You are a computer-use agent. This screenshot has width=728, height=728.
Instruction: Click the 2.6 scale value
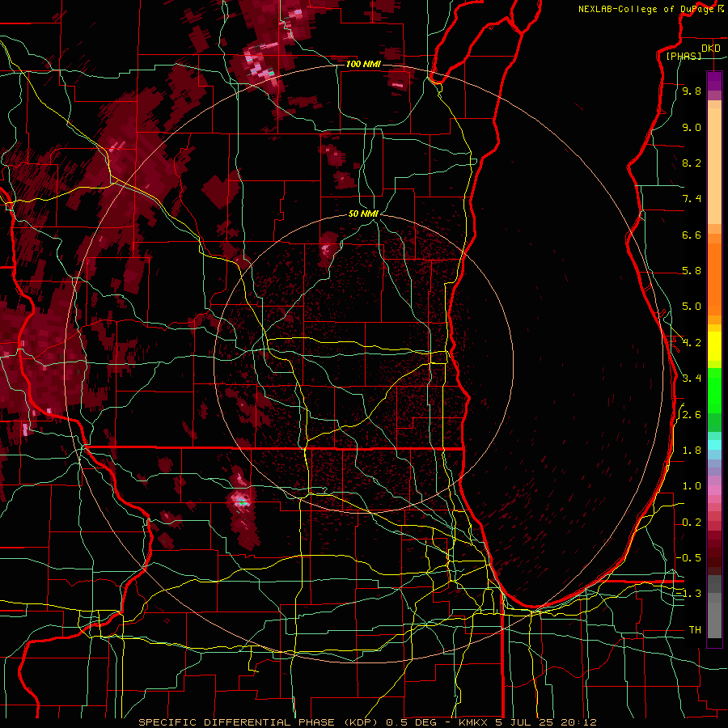[692, 415]
